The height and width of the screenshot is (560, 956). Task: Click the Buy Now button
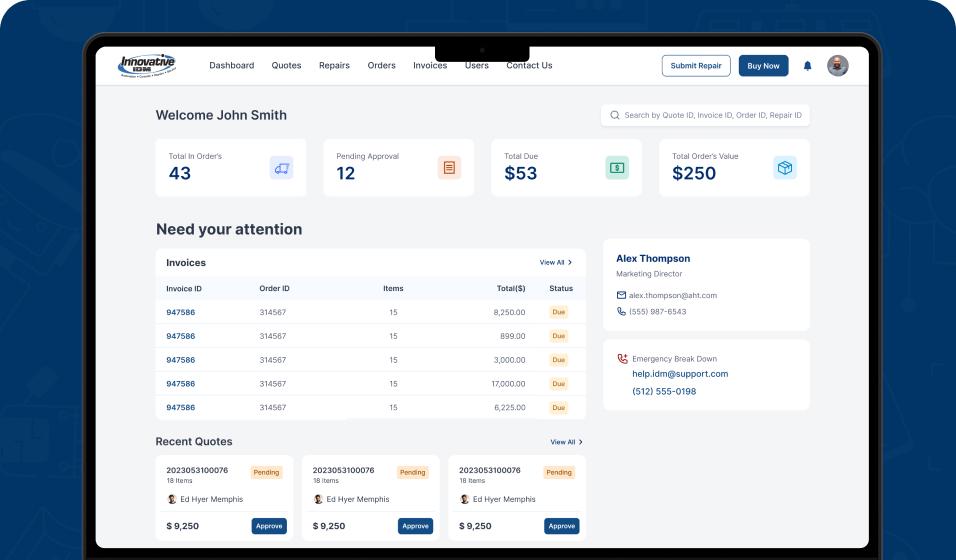[x=763, y=66]
